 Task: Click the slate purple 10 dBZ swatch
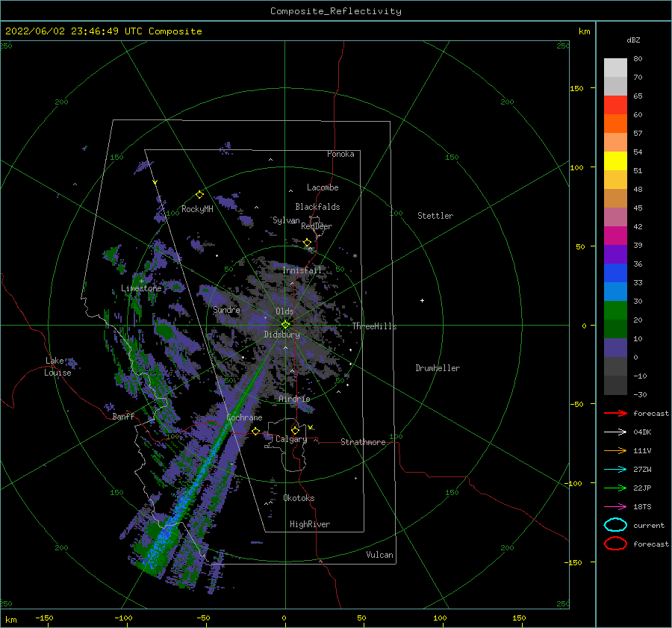(615, 348)
